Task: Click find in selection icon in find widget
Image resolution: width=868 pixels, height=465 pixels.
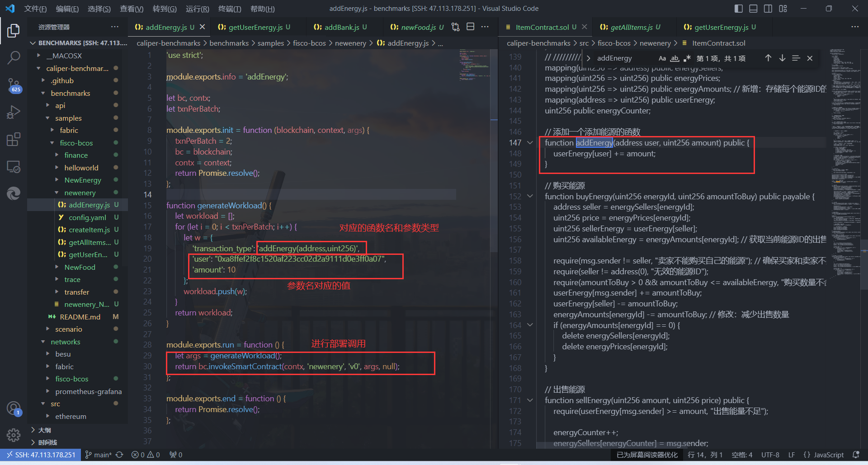Action: click(x=796, y=58)
